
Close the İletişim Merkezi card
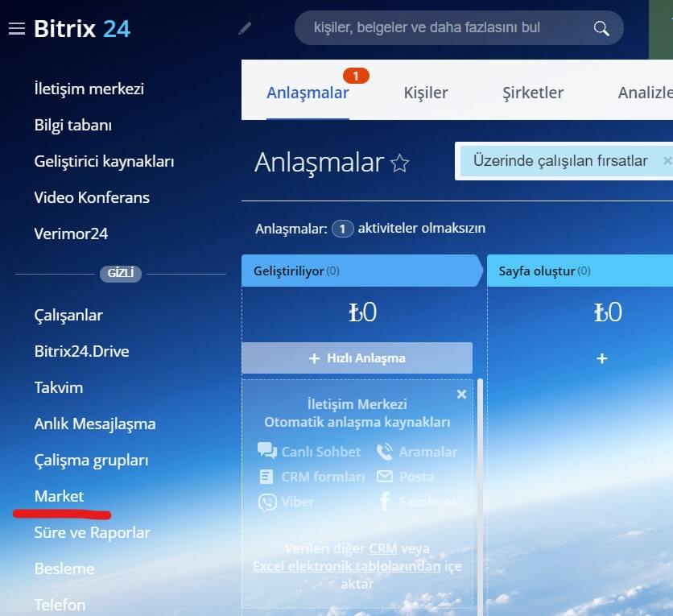pos(461,394)
